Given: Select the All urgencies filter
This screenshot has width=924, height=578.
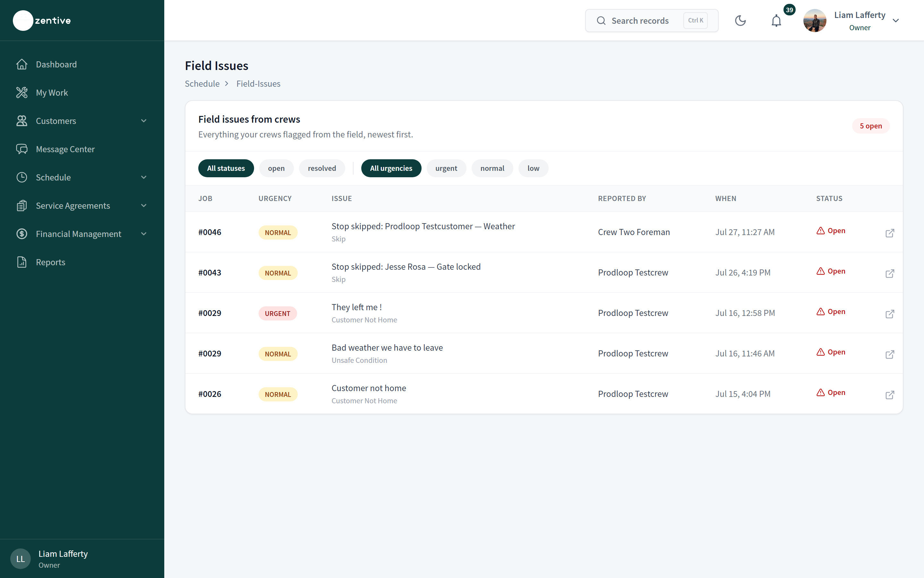Looking at the screenshot, I should tap(391, 168).
